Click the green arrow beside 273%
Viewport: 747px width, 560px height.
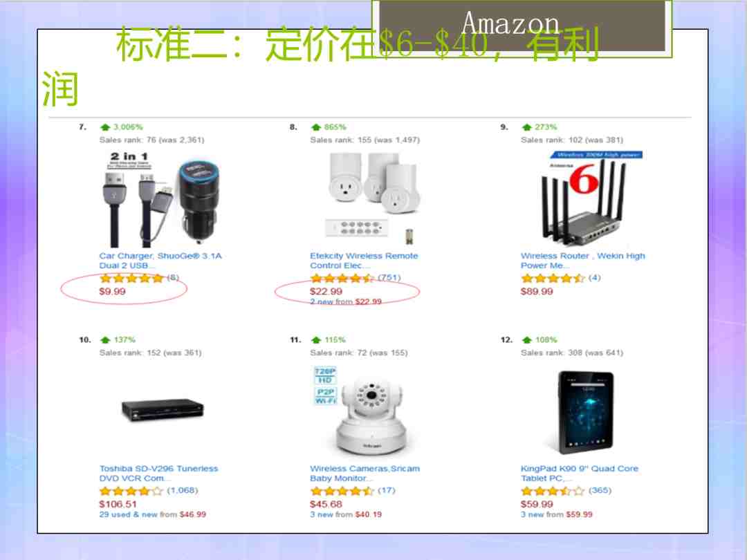tap(526, 127)
